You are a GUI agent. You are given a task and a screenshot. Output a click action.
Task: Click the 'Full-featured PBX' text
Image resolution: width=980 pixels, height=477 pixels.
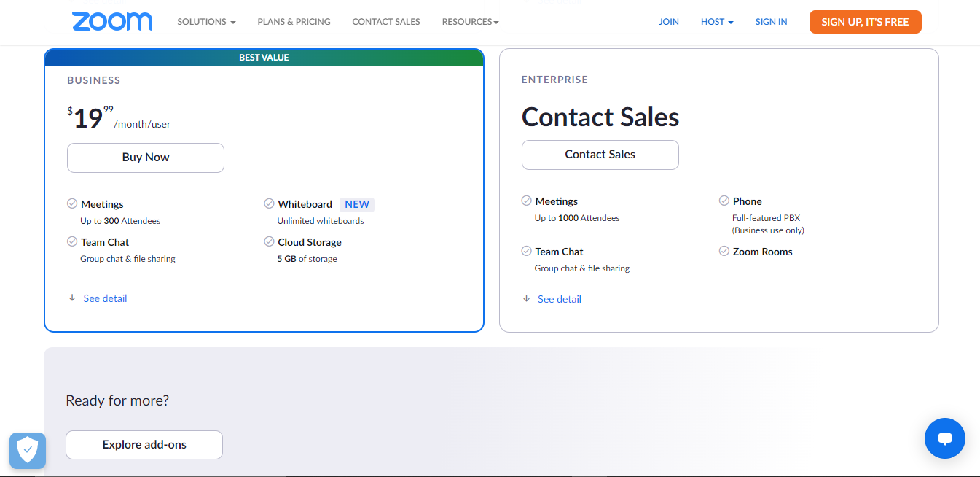click(x=766, y=218)
